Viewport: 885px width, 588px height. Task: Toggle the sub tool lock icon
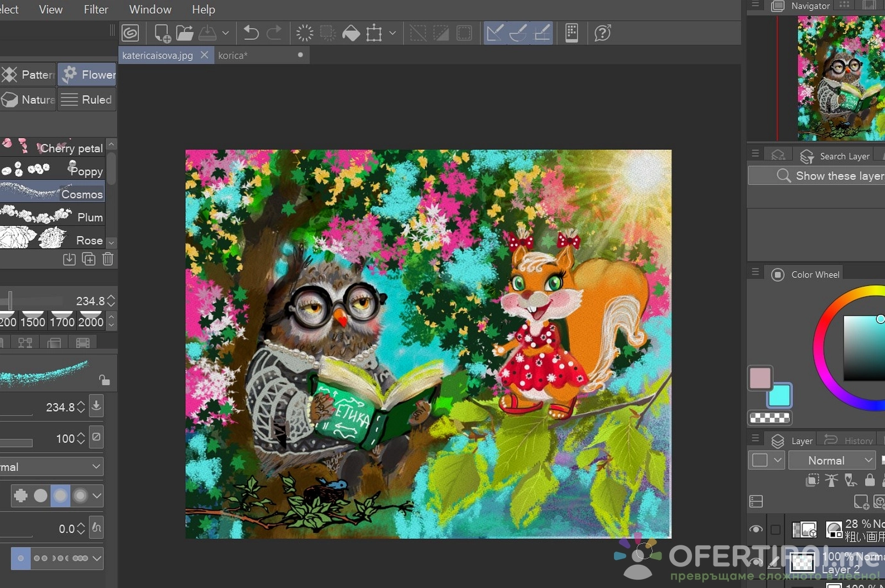[x=105, y=379]
